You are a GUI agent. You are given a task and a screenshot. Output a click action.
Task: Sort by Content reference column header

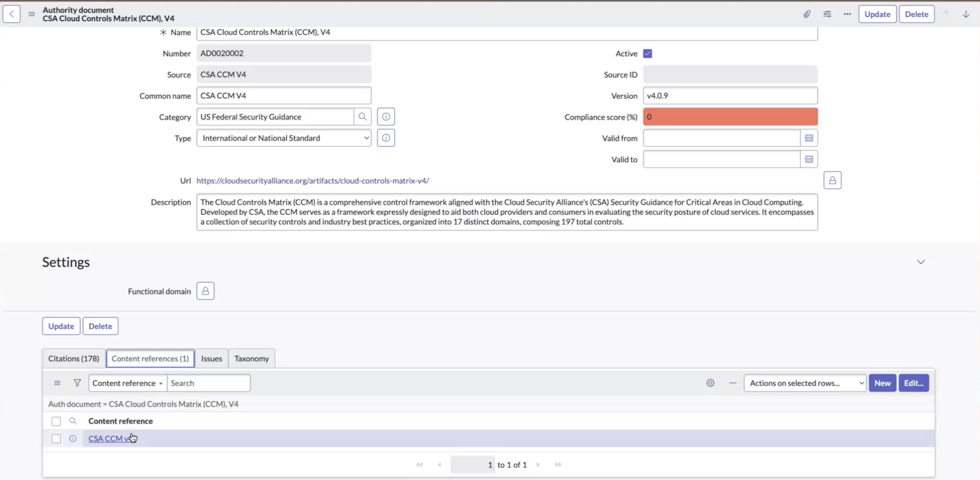(x=121, y=421)
